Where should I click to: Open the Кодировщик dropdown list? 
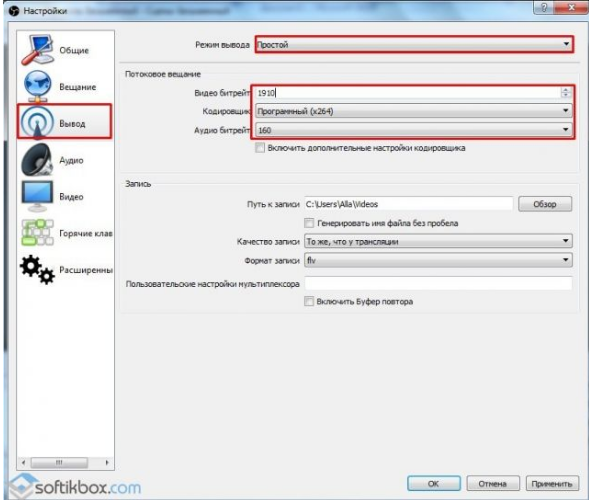[x=414, y=111]
